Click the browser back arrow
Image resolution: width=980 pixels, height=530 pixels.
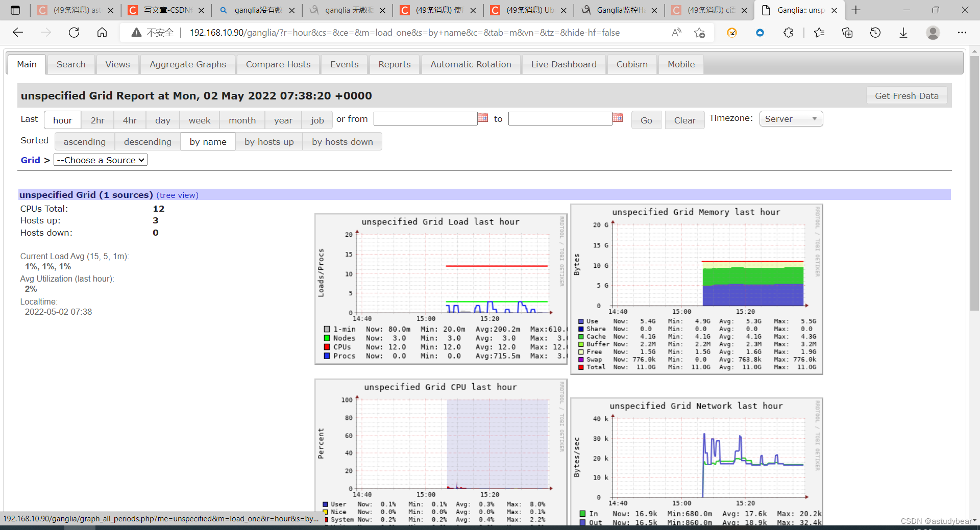pos(18,33)
